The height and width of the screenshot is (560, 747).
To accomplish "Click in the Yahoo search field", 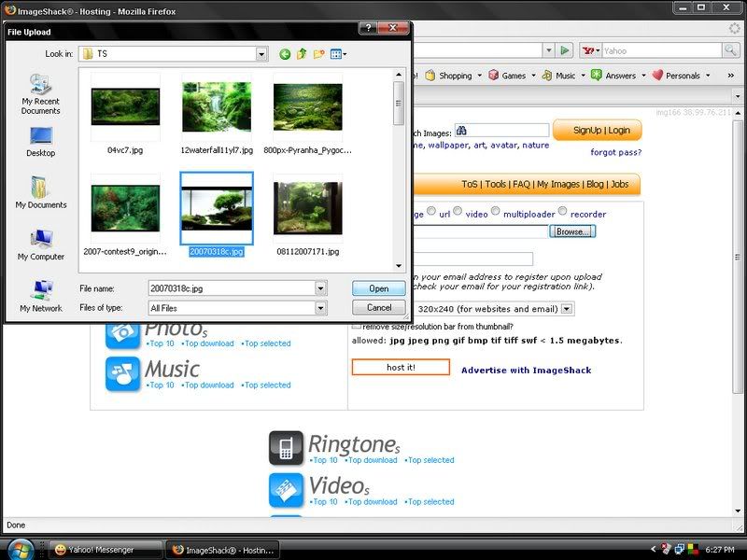I will coord(662,50).
